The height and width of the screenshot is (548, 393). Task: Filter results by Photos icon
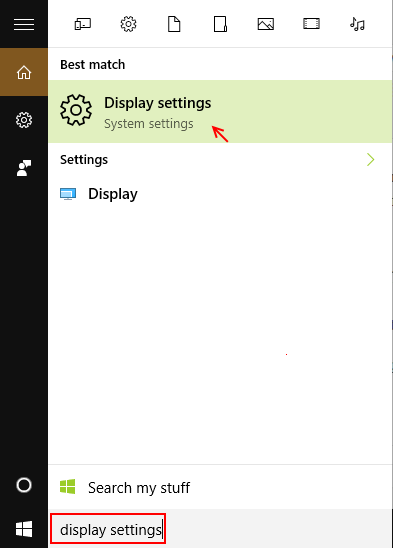(266, 24)
